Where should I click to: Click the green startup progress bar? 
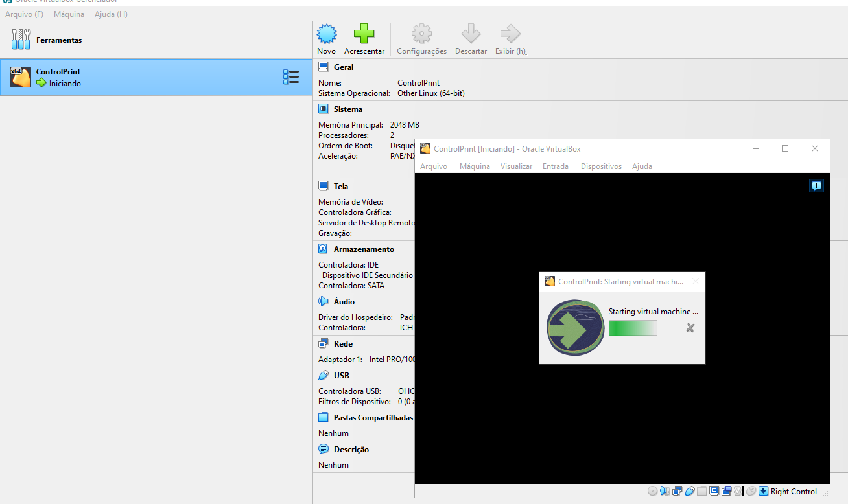click(x=632, y=328)
